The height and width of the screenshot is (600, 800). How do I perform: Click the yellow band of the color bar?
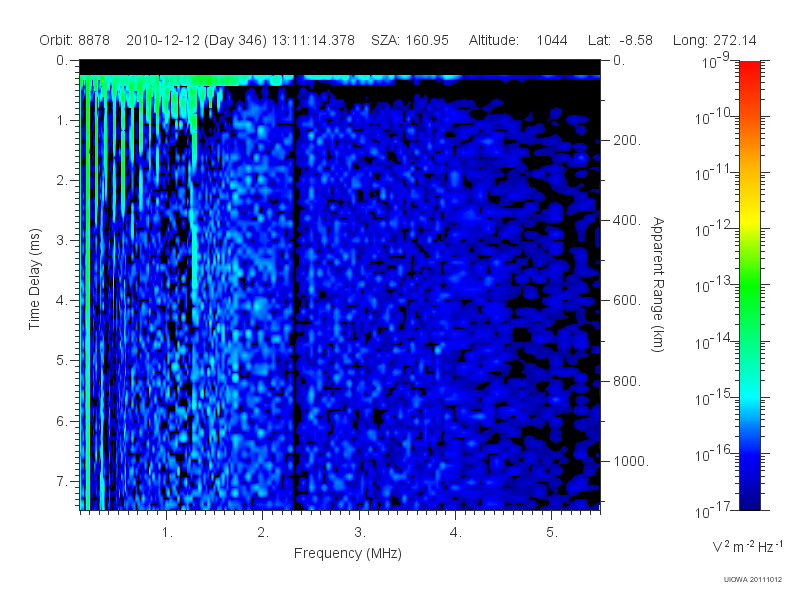pyautogui.click(x=750, y=217)
